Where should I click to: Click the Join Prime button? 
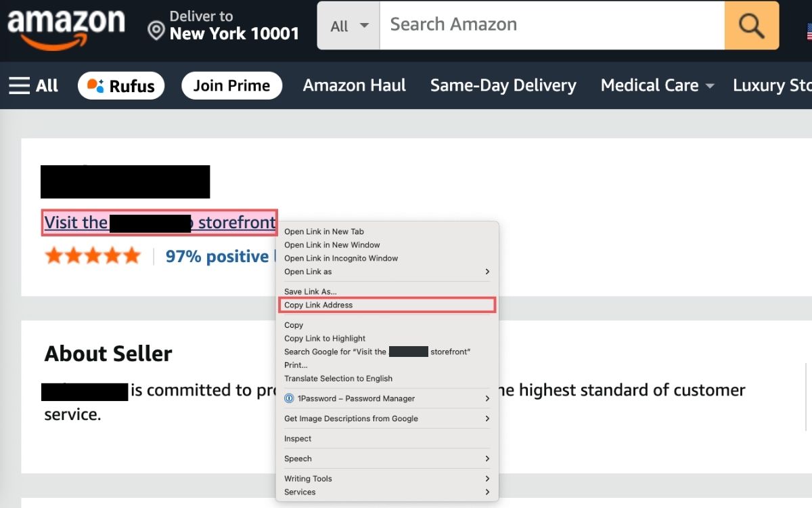pyautogui.click(x=231, y=86)
